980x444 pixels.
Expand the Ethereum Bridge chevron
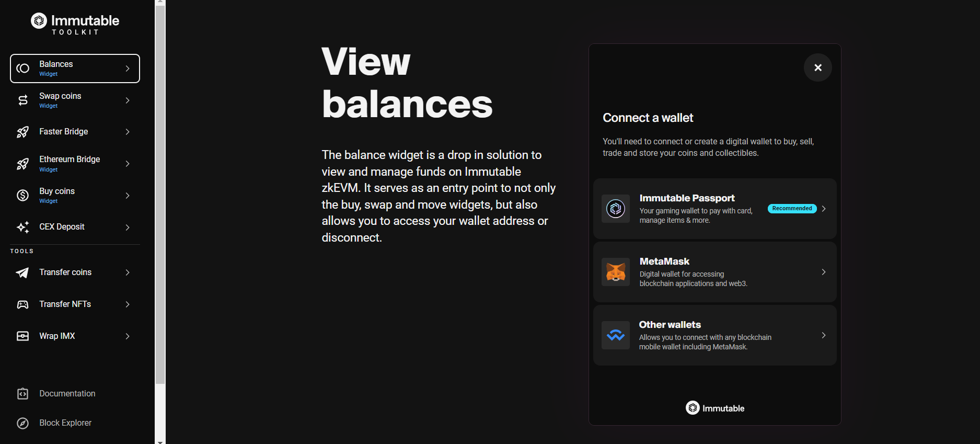(128, 164)
